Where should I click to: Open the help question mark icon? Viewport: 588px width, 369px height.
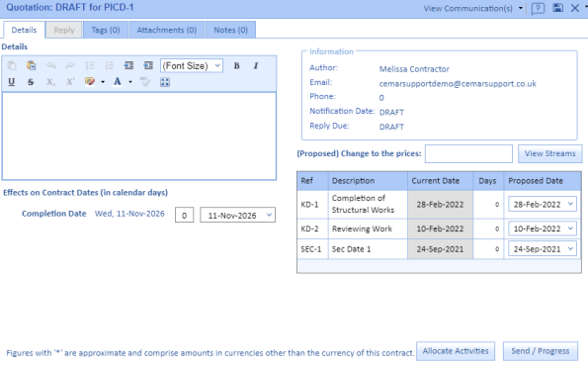[538, 8]
